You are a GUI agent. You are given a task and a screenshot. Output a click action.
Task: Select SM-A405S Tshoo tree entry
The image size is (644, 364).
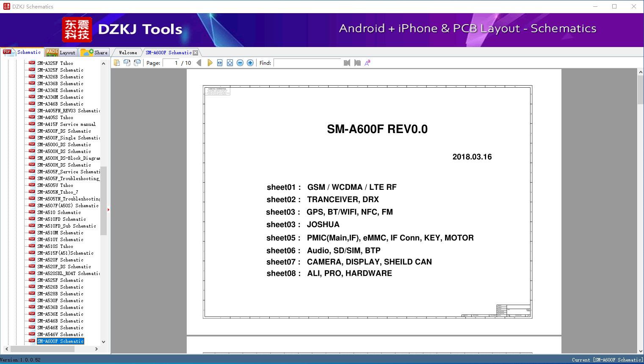[55, 117]
